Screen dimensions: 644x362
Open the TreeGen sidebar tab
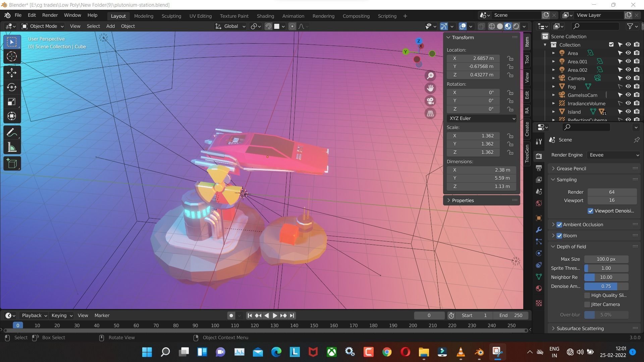(527, 154)
